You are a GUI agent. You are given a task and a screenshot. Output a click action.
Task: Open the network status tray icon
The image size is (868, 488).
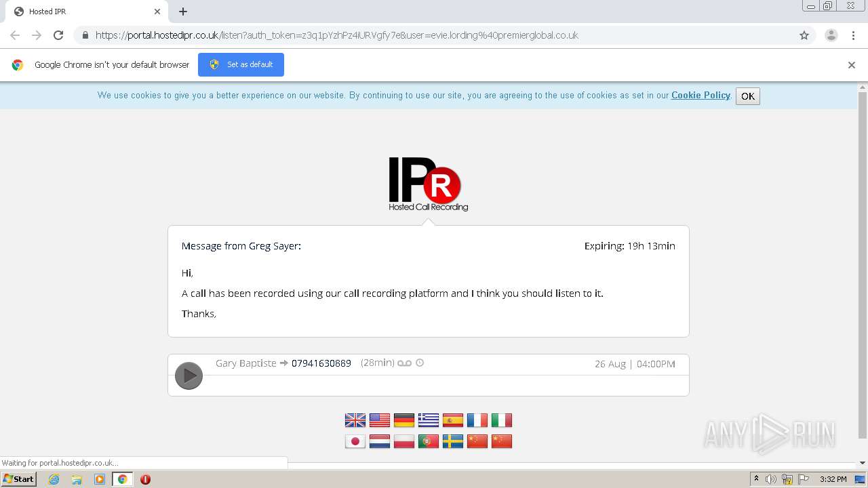[x=787, y=479]
